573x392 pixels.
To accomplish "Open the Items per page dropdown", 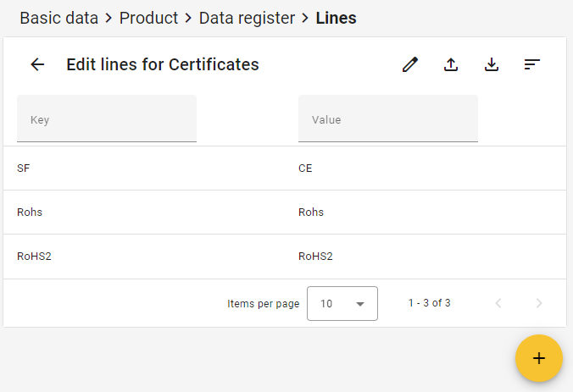I will (342, 303).
